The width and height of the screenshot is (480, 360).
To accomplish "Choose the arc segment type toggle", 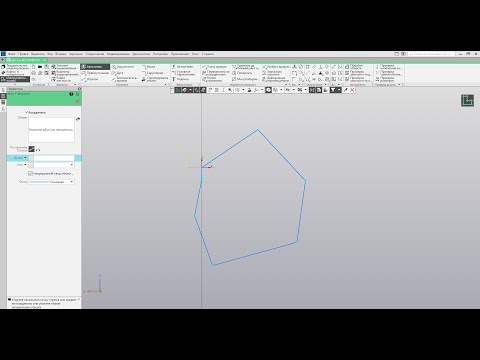I will pos(38,149).
